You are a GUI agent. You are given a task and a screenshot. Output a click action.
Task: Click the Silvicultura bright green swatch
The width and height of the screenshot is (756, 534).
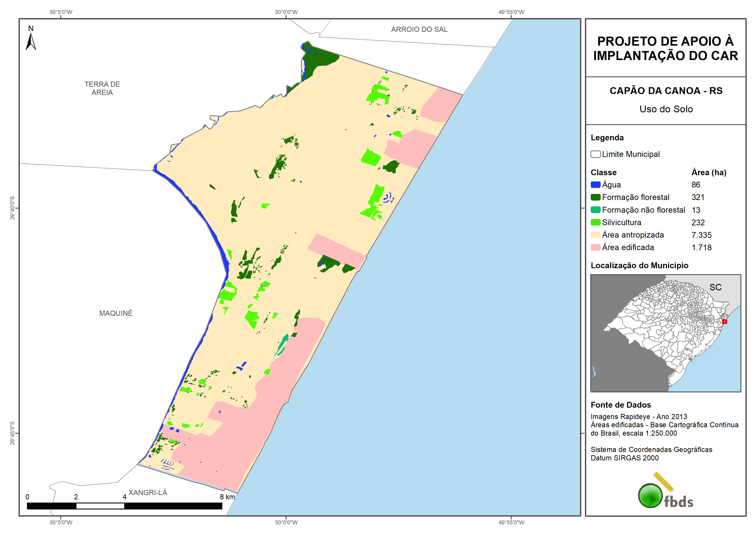click(595, 222)
